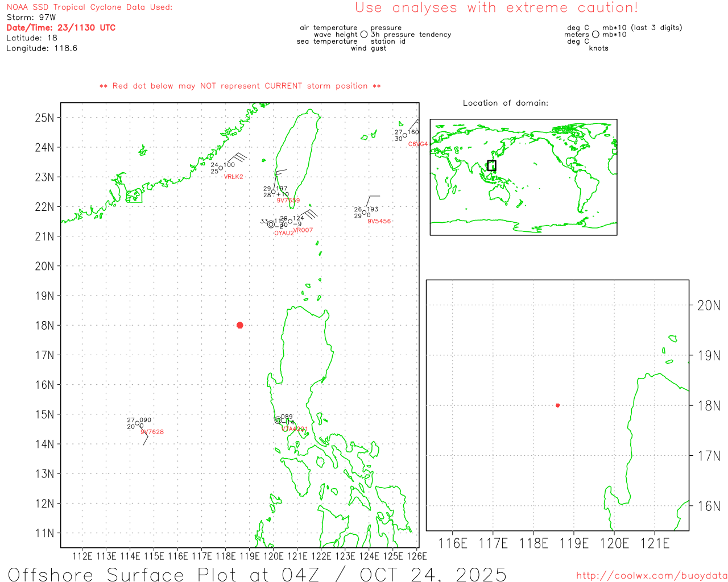Click the 120E longitude label on main map
Image resolution: width=728 pixels, height=582 pixels.
click(273, 556)
